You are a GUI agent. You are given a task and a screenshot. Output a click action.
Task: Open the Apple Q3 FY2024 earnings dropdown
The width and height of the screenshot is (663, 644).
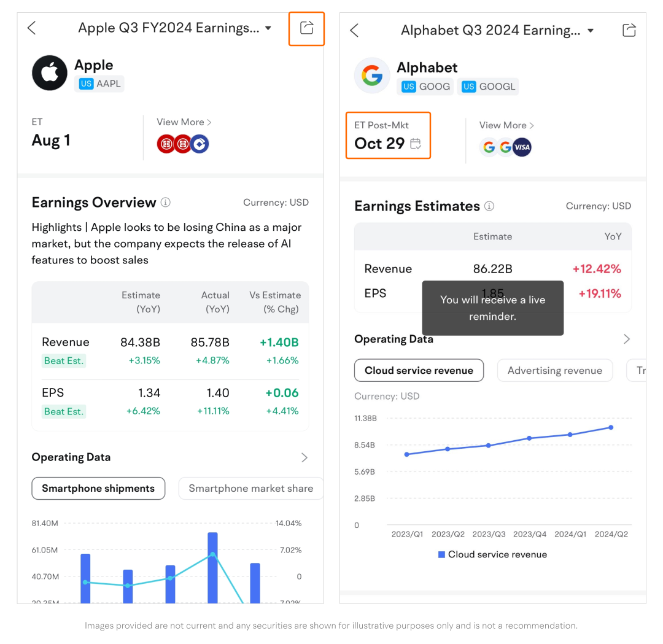(x=268, y=28)
